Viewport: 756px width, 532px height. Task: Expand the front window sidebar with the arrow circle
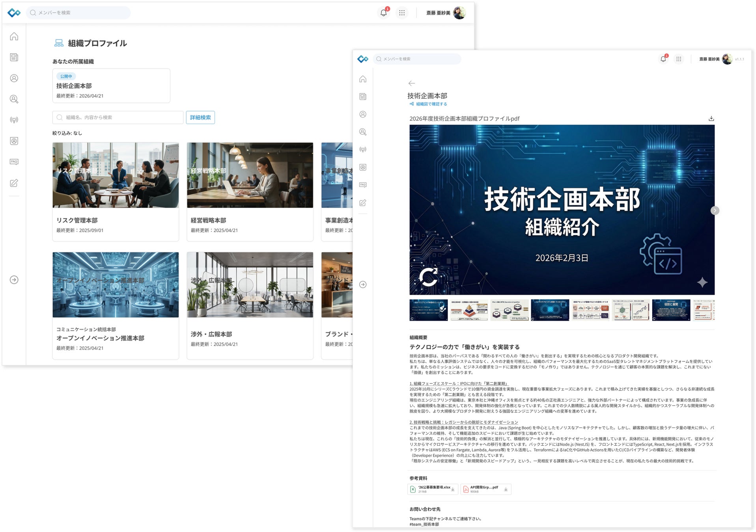(x=363, y=285)
